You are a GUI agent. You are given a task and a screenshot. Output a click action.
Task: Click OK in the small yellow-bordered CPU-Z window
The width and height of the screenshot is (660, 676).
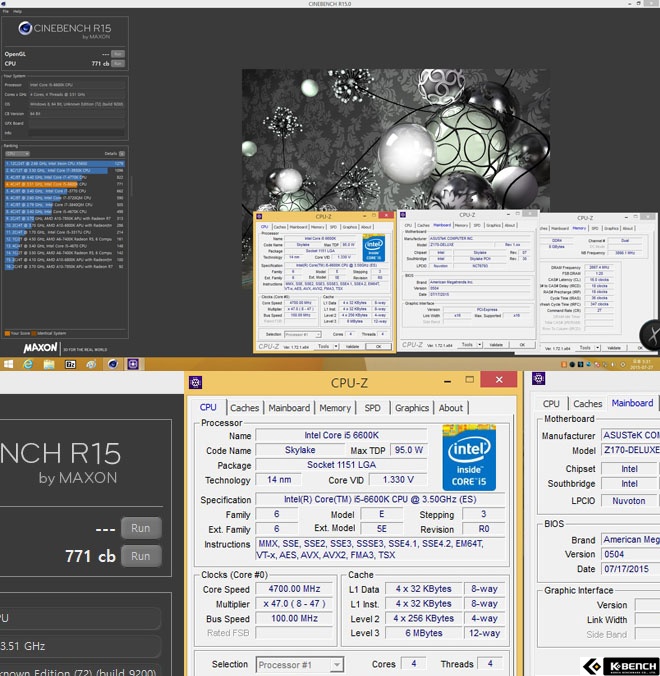tap(378, 346)
